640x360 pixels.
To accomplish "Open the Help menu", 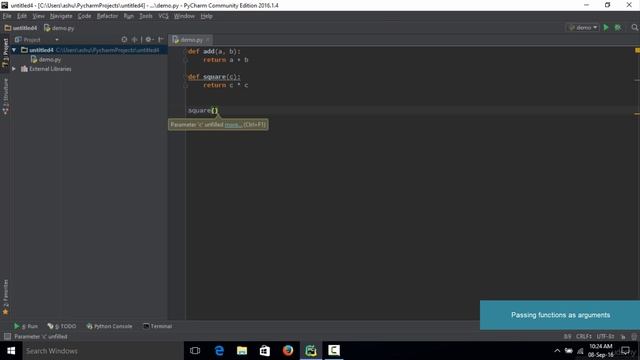I will pos(207,16).
